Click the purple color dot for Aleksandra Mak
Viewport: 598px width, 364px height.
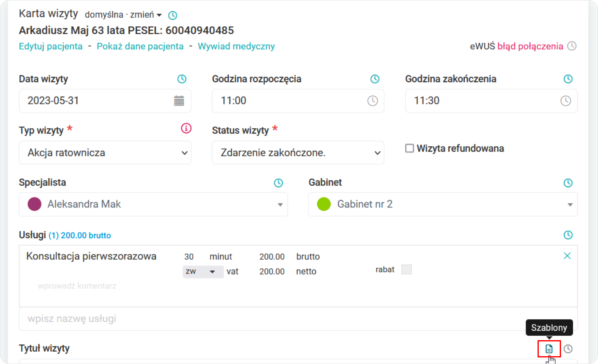pyautogui.click(x=35, y=204)
